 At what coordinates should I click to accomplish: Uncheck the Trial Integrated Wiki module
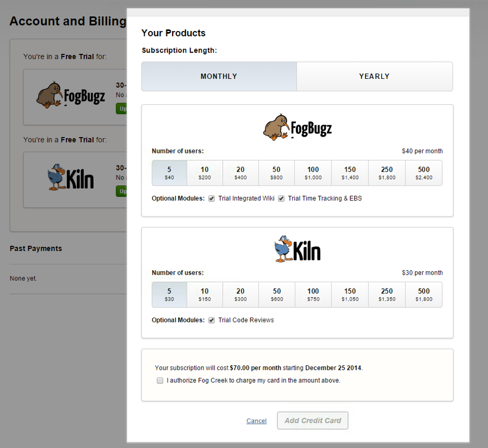coord(212,198)
